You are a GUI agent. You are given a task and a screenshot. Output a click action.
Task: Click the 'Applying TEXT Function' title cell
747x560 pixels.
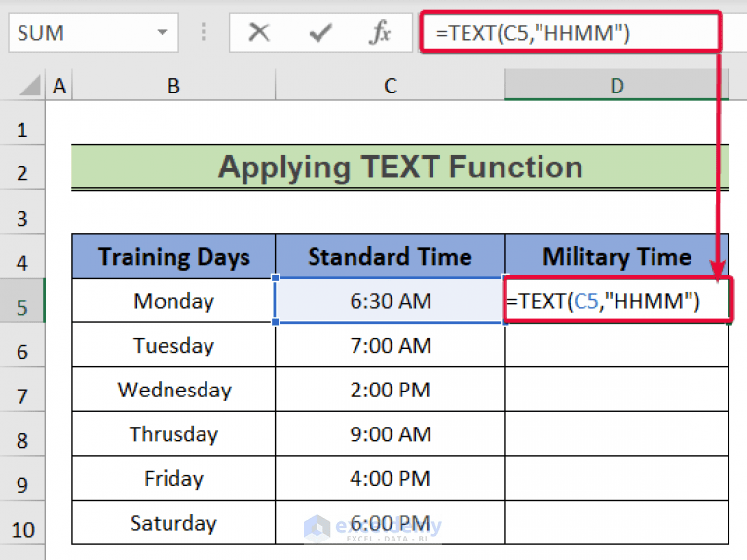(x=400, y=167)
